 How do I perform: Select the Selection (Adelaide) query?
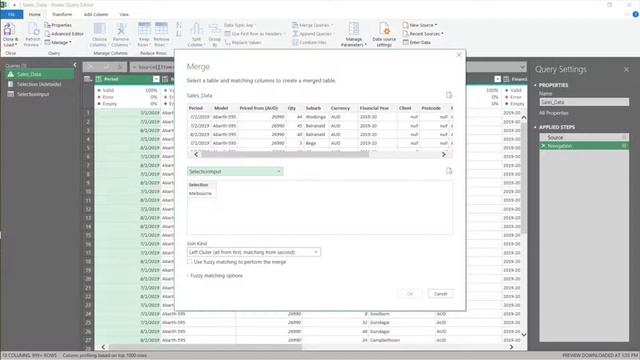coord(40,84)
